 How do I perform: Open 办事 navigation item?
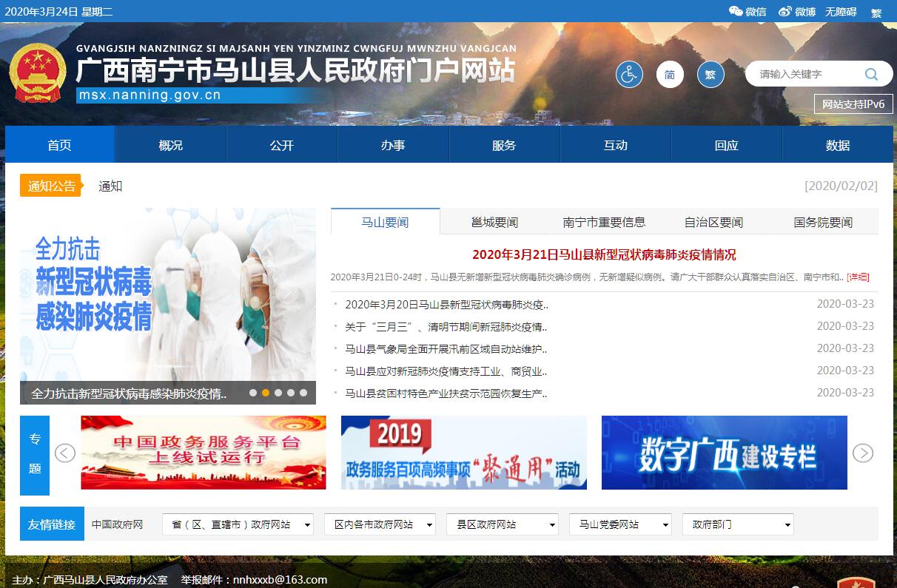393,145
